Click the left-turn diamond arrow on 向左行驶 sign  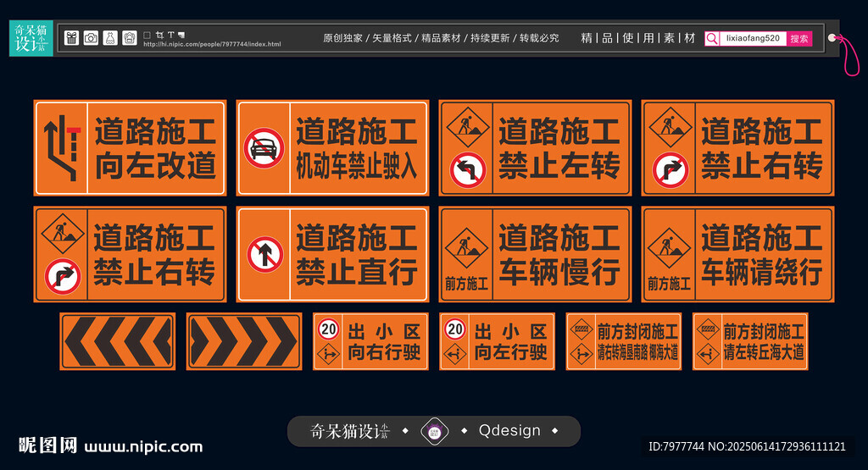coord(455,353)
